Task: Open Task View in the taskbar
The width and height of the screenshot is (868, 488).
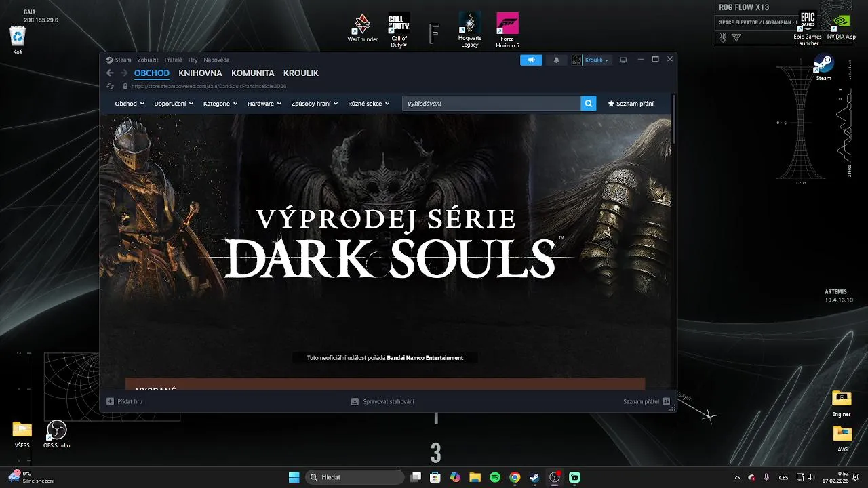Action: (x=416, y=477)
